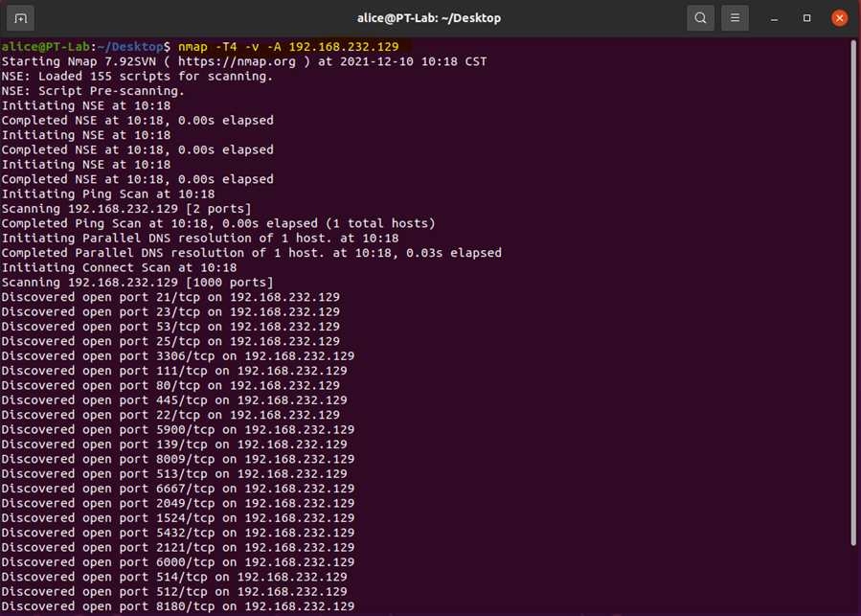
Task: Click the 'Discovered open port 512/tcp' line
Action: (x=174, y=592)
